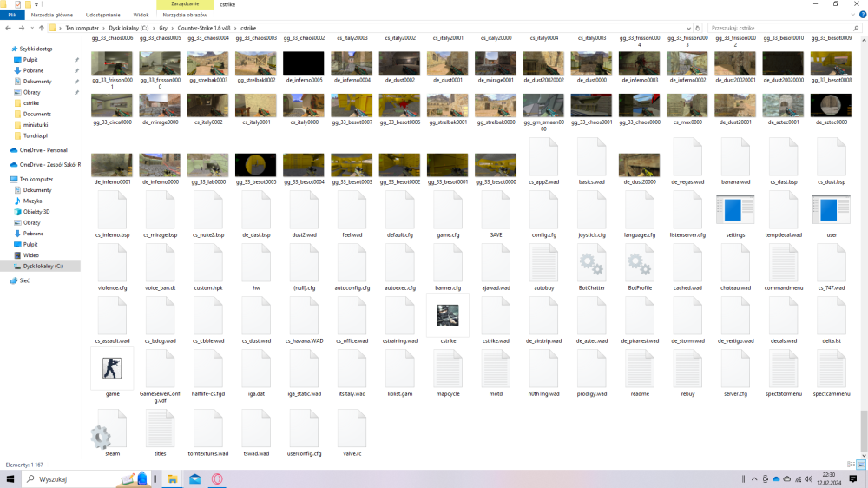
Task: Expand the ribbon with the chevron
Action: [x=853, y=15]
